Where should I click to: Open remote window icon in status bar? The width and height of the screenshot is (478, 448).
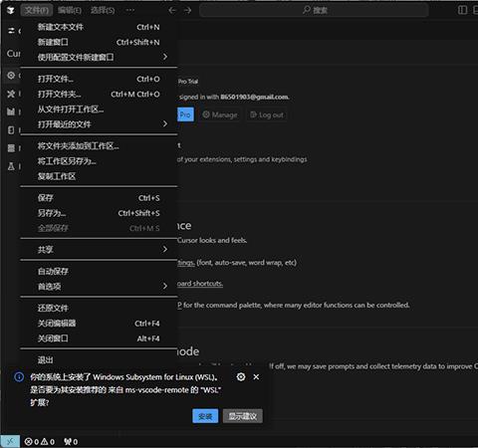10,442
